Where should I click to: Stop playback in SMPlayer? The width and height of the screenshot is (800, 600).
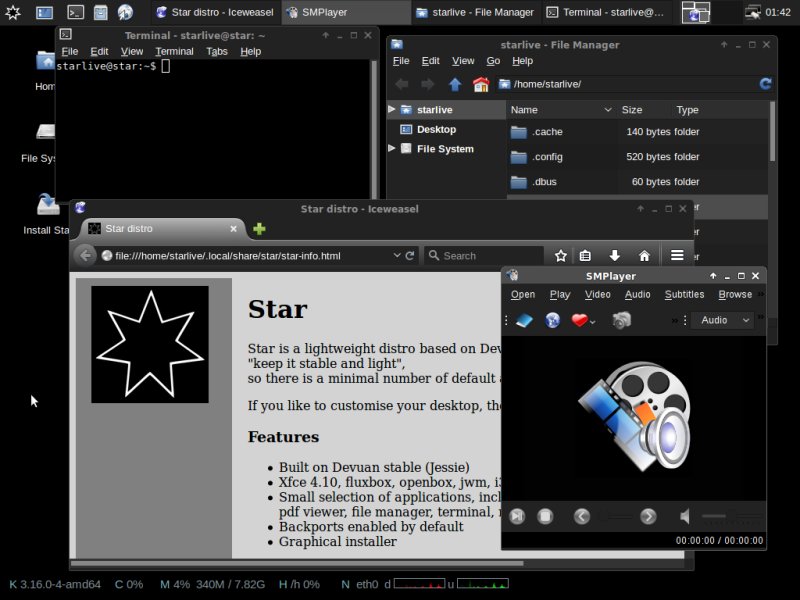(x=546, y=516)
